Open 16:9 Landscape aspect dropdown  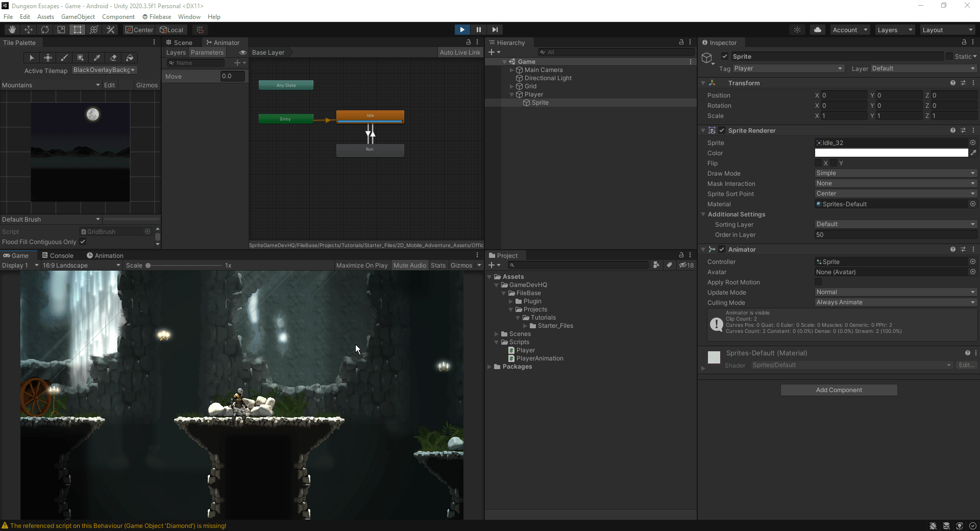(x=81, y=265)
